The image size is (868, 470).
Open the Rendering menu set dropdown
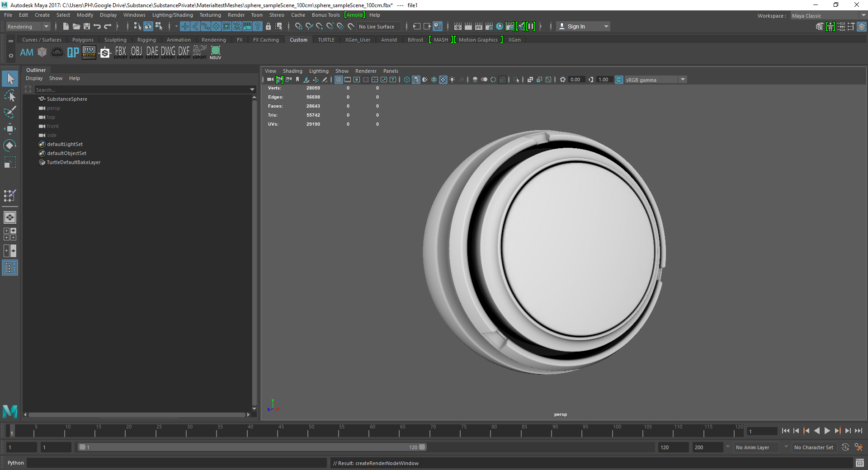point(28,27)
